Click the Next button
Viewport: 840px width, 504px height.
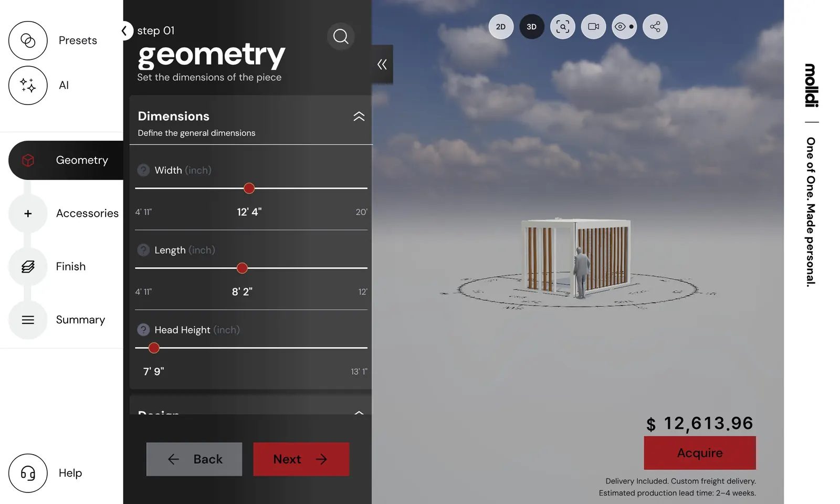[301, 459]
